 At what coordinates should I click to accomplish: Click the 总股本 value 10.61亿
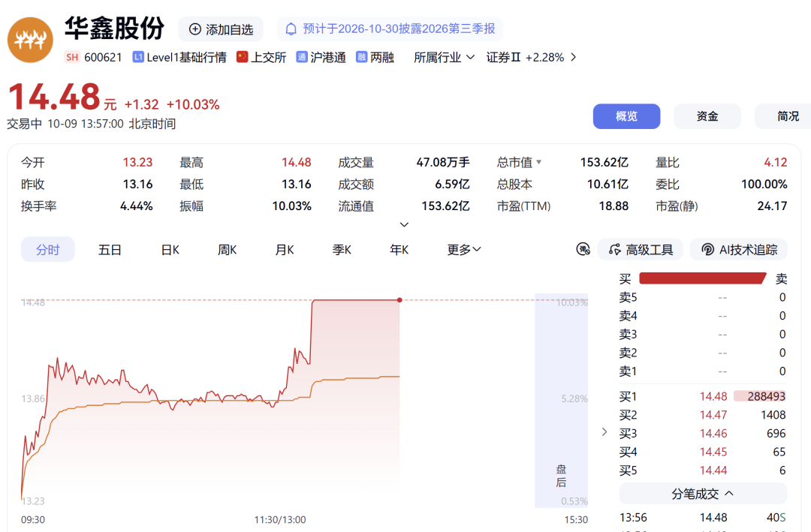607,184
